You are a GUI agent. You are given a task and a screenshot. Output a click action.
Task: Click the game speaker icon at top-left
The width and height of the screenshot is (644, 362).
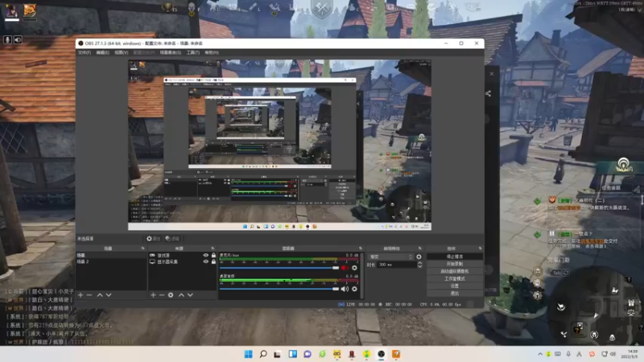(x=18, y=39)
